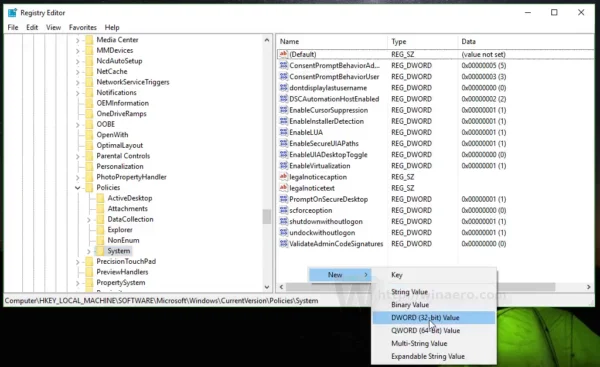Click the tree pane vertical scrollbar thumb
Image resolution: width=600 pixels, height=367 pixels.
(x=267, y=217)
